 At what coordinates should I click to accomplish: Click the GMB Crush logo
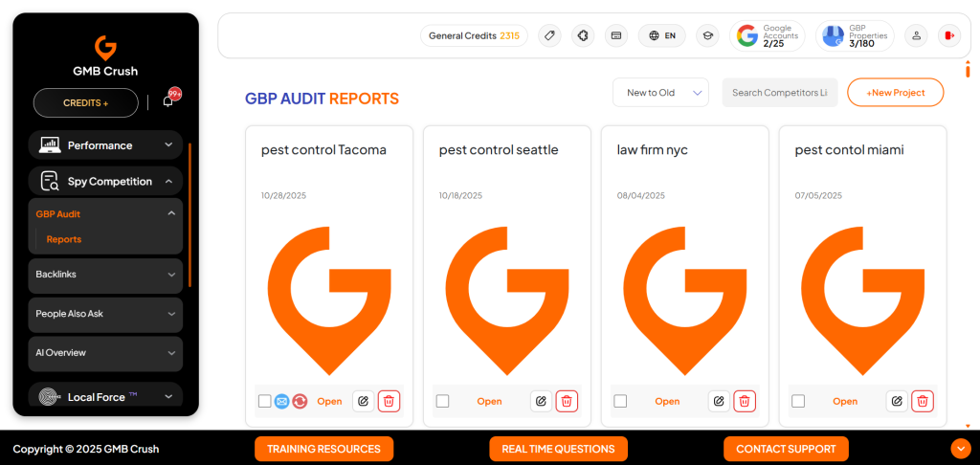pyautogui.click(x=105, y=55)
